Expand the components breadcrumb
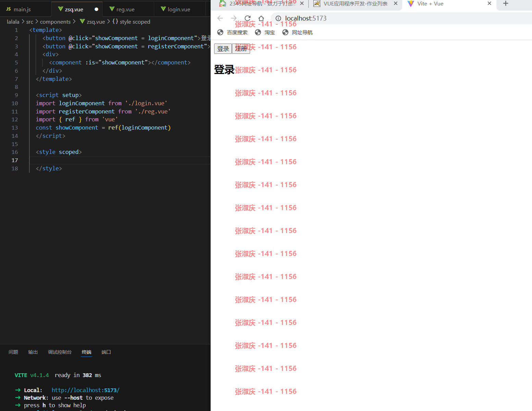 pos(55,22)
